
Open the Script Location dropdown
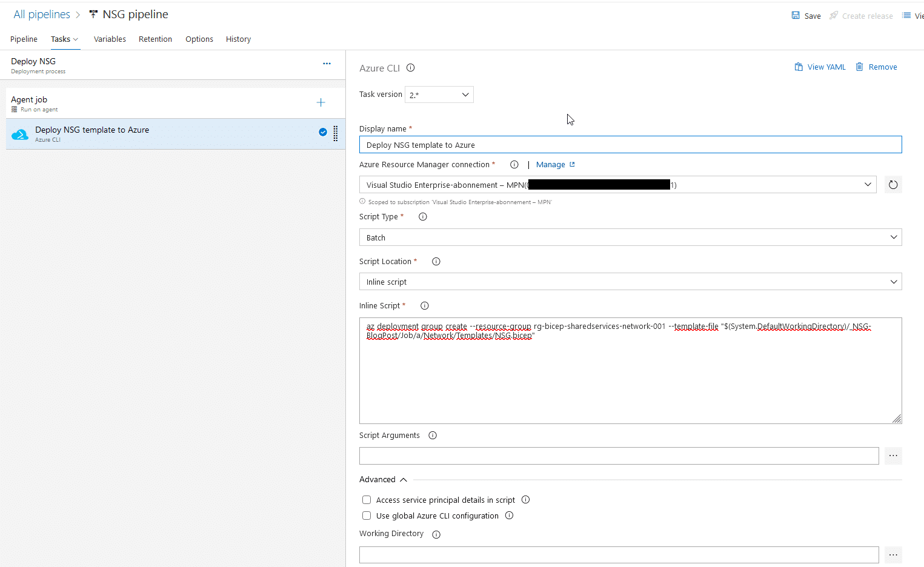tap(630, 282)
